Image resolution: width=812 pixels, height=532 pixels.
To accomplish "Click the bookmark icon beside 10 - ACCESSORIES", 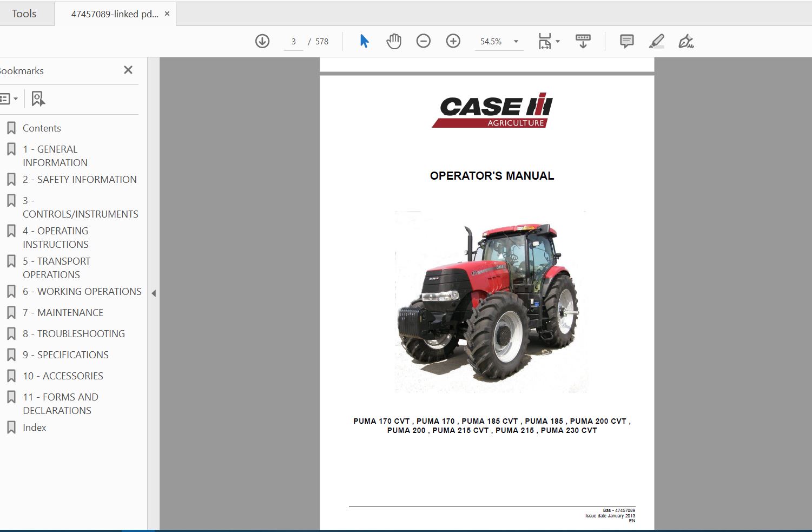I will click(x=11, y=376).
